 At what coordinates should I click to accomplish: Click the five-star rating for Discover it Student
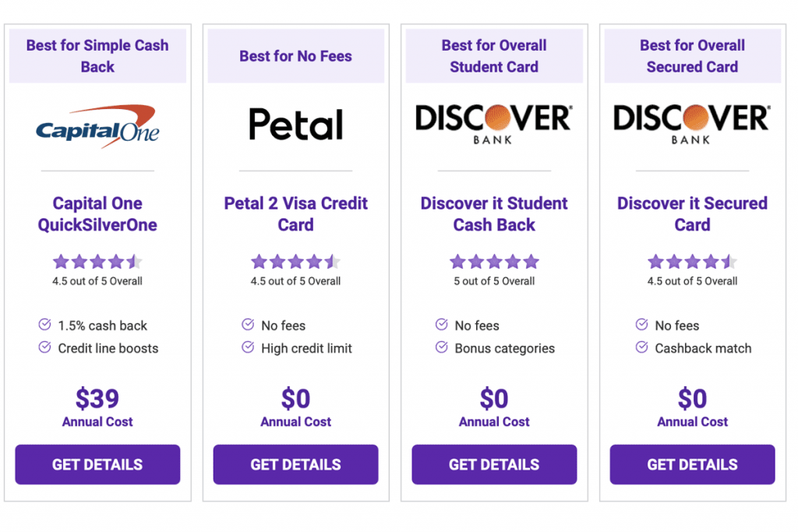(x=494, y=262)
